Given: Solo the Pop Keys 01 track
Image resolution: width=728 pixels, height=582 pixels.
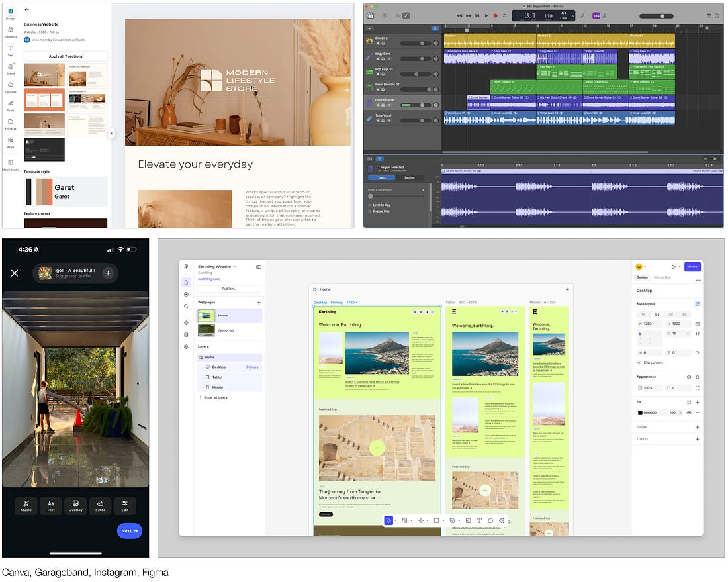Looking at the screenshot, I should 383,74.
